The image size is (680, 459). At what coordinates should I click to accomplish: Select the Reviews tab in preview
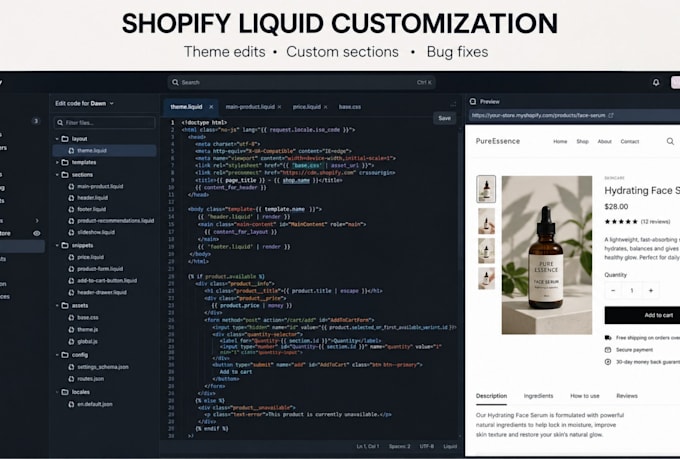coord(627,396)
